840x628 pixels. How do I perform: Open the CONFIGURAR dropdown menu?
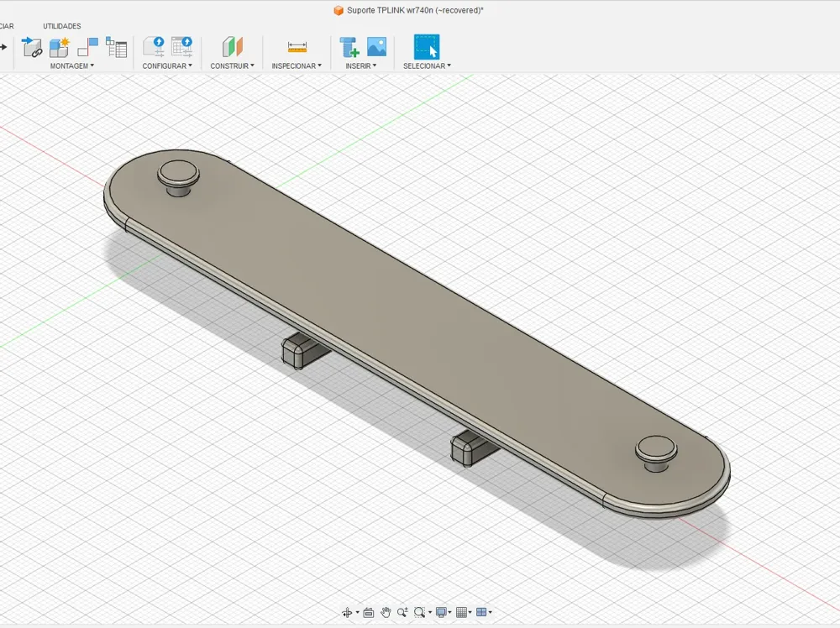pos(167,65)
